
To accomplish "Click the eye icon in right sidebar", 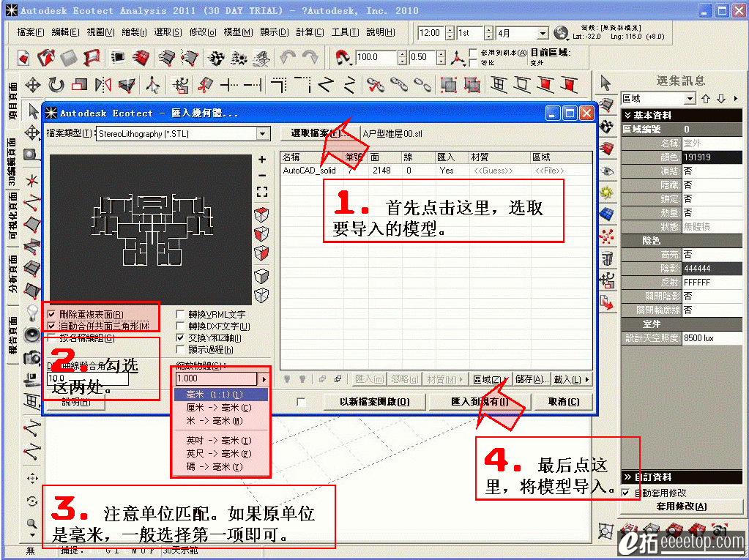I will [607, 171].
